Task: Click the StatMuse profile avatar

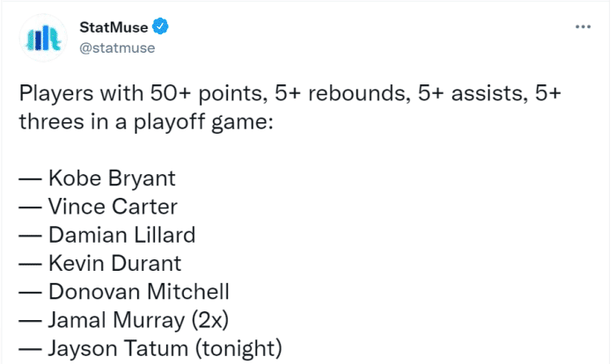Action: (x=40, y=37)
